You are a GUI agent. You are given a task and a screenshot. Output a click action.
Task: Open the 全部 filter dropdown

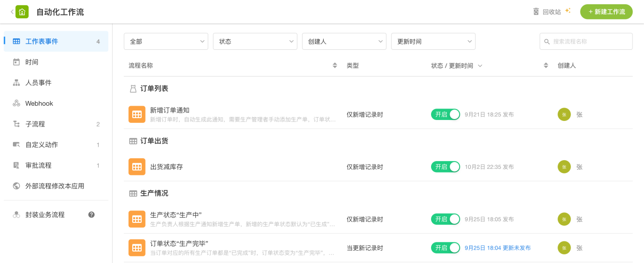(x=166, y=42)
